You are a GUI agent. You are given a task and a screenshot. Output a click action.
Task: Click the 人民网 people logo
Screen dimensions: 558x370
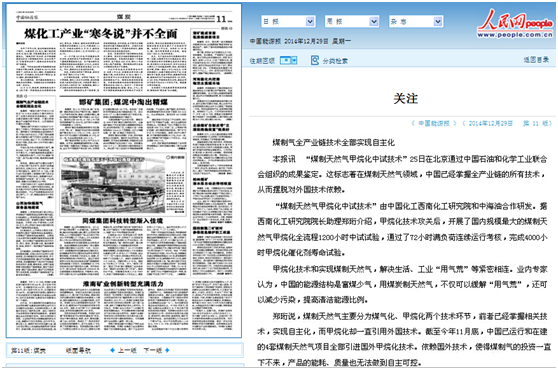515,23
